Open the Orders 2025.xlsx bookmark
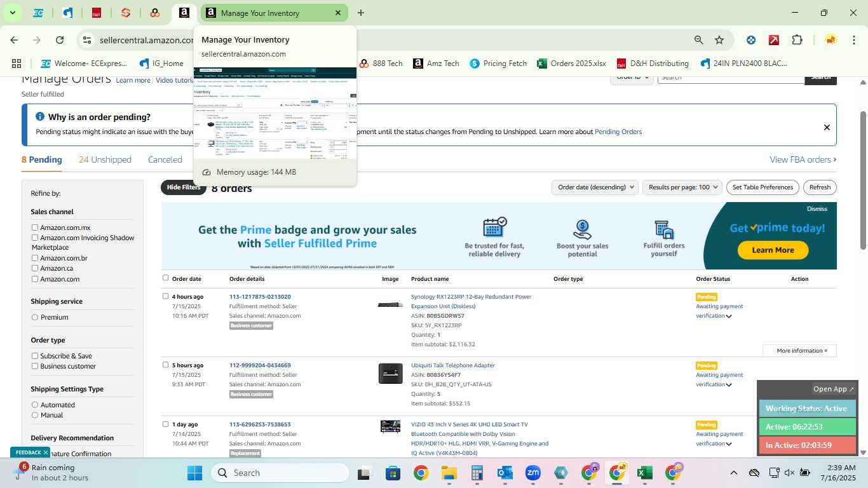868x488 pixels. pos(571,64)
